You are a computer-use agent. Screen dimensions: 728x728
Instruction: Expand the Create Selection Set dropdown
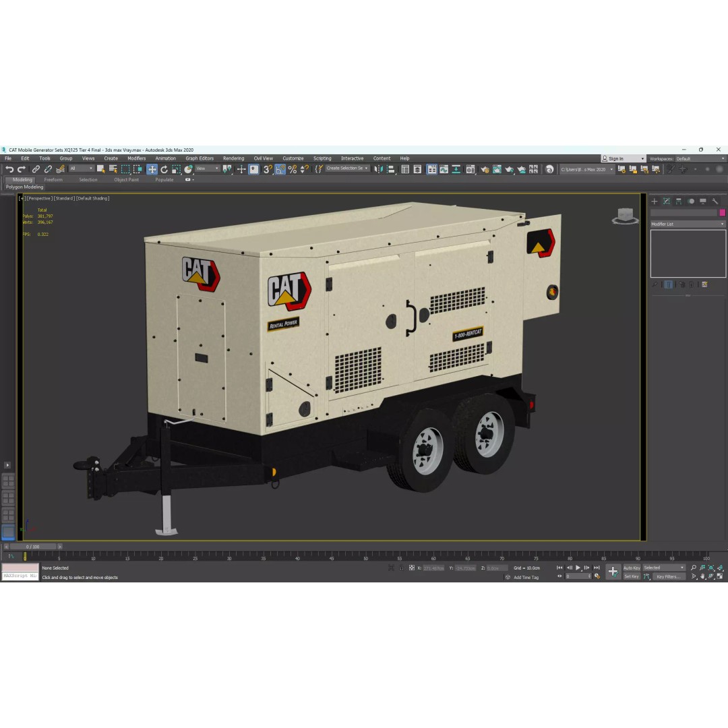pyautogui.click(x=347, y=169)
